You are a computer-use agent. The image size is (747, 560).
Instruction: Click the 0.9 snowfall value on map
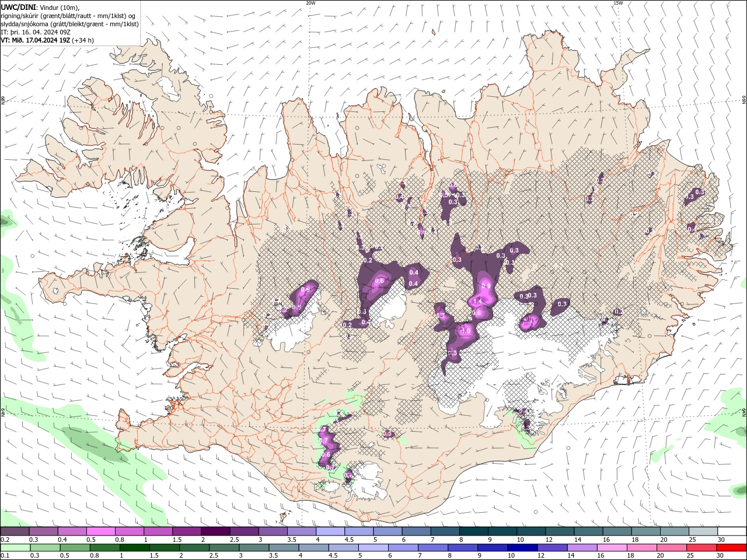point(486,286)
